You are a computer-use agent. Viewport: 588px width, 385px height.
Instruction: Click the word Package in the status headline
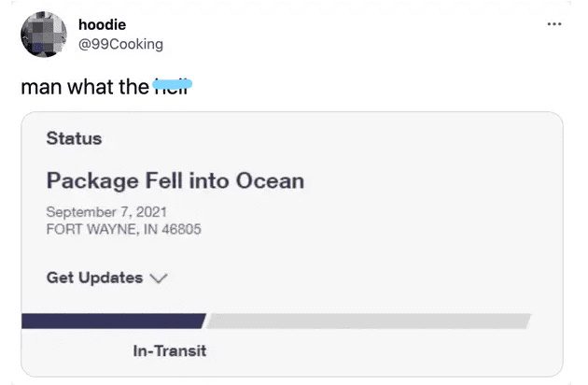(92, 182)
